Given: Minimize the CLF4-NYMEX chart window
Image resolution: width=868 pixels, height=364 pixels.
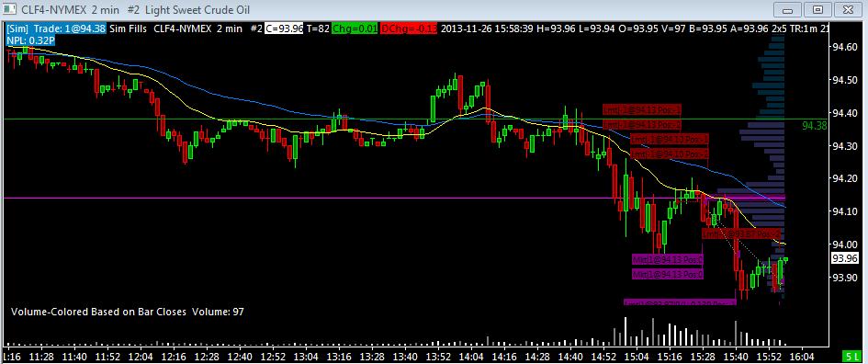Looking at the screenshot, I should 788,9.
